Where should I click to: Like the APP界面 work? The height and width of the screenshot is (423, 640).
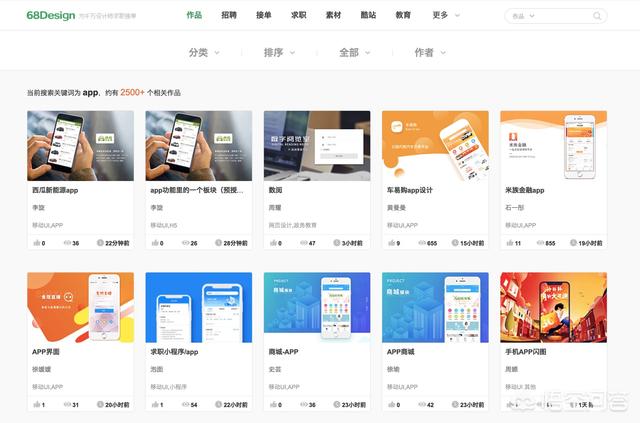36,405
